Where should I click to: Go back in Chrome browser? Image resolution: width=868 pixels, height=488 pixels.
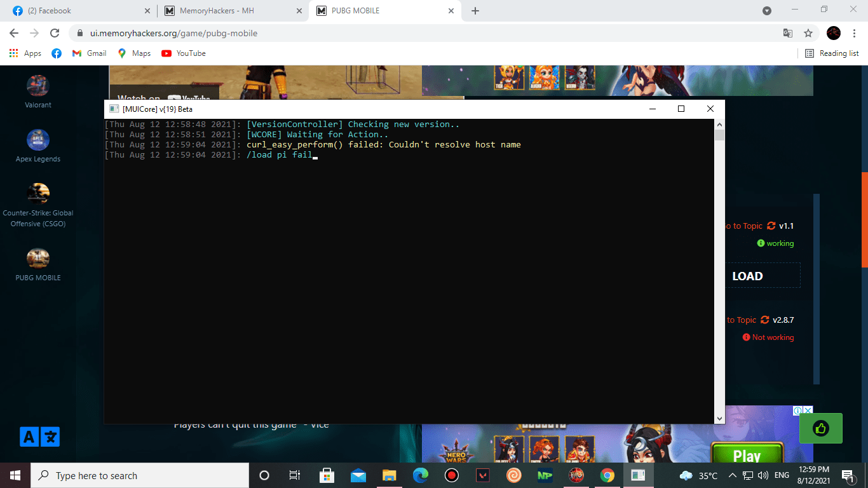(x=14, y=33)
